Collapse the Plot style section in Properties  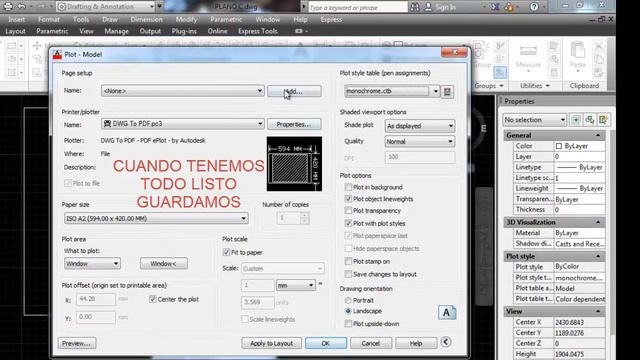click(x=598, y=256)
